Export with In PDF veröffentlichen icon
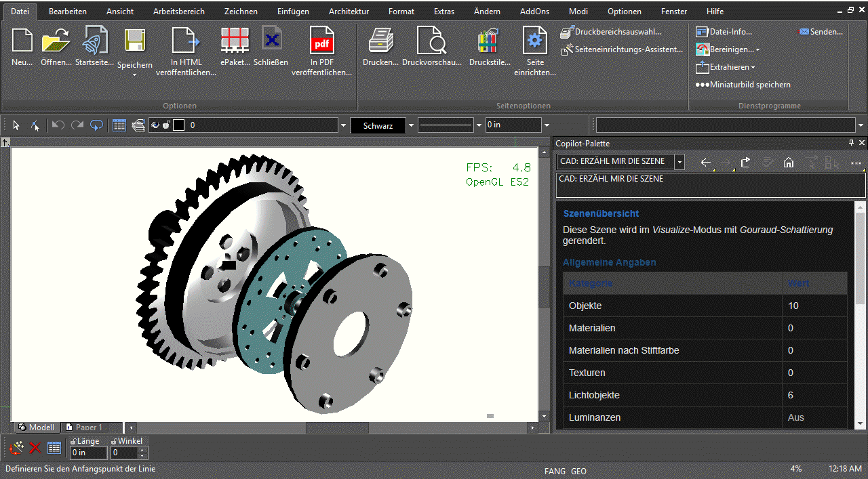Screen dimensions: 868x479 coord(322,40)
